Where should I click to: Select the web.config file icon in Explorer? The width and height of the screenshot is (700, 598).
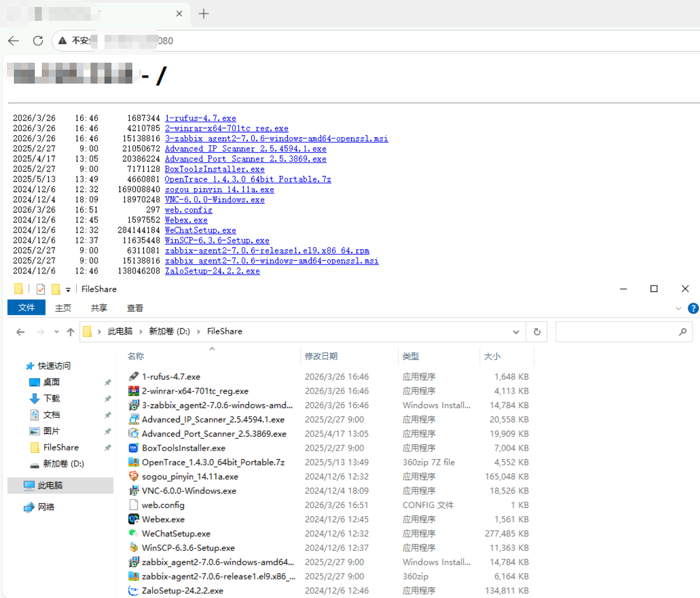[133, 505]
